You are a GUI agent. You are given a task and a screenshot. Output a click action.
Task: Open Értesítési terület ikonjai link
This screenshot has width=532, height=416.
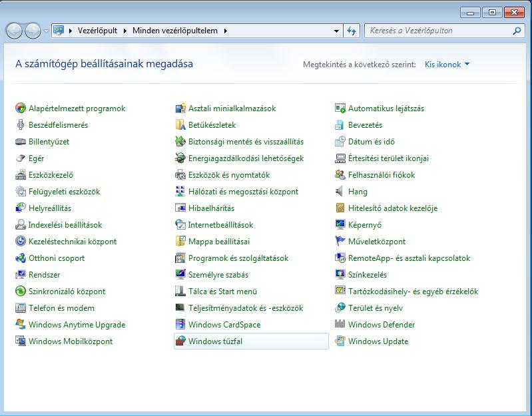(x=388, y=158)
